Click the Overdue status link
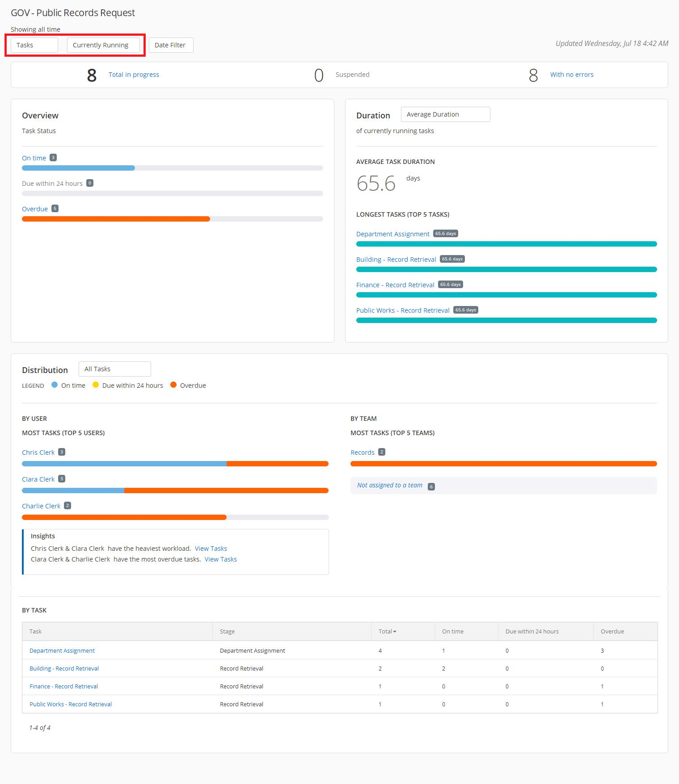The image size is (679, 784). pyautogui.click(x=35, y=209)
